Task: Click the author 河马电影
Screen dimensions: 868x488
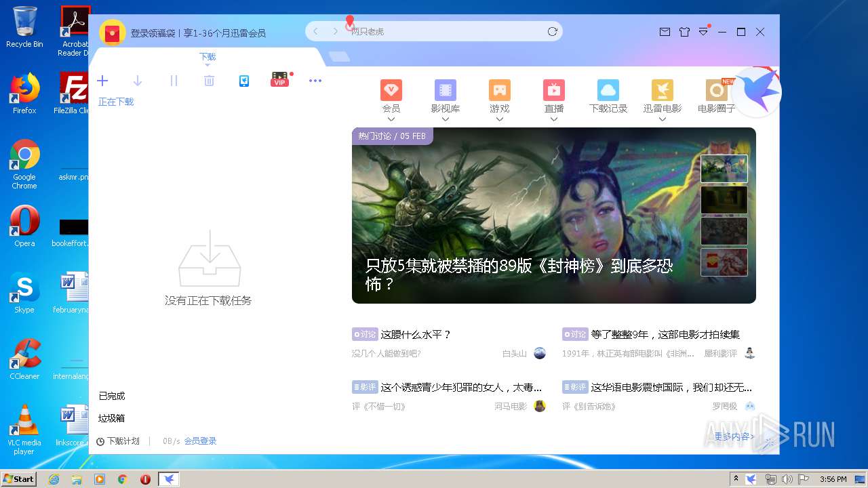Action: pos(511,407)
